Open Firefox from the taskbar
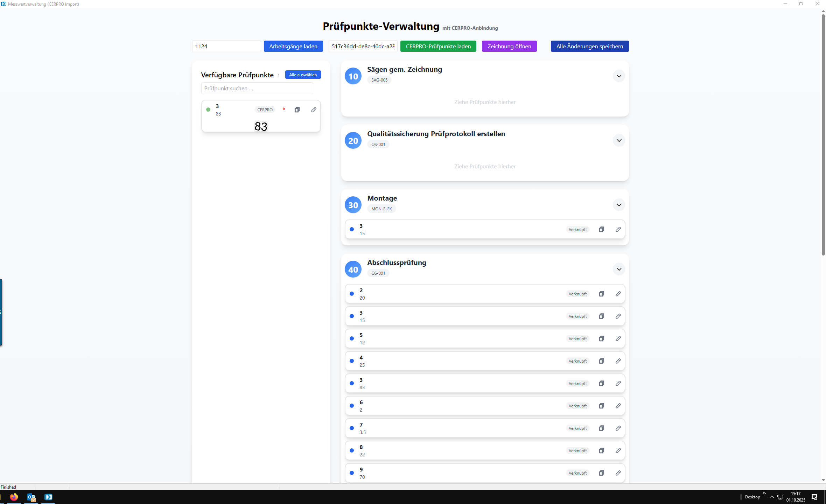This screenshot has height=504, width=826. (14, 497)
